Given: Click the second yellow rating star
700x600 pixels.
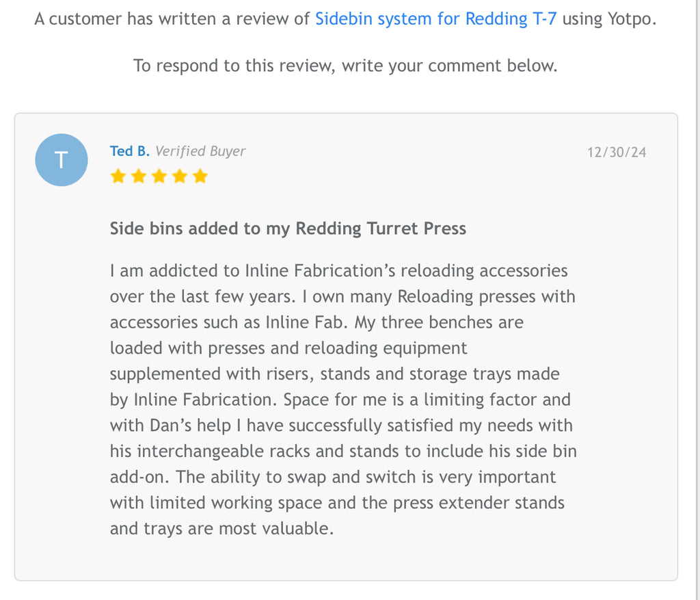Looking at the screenshot, I should (138, 177).
